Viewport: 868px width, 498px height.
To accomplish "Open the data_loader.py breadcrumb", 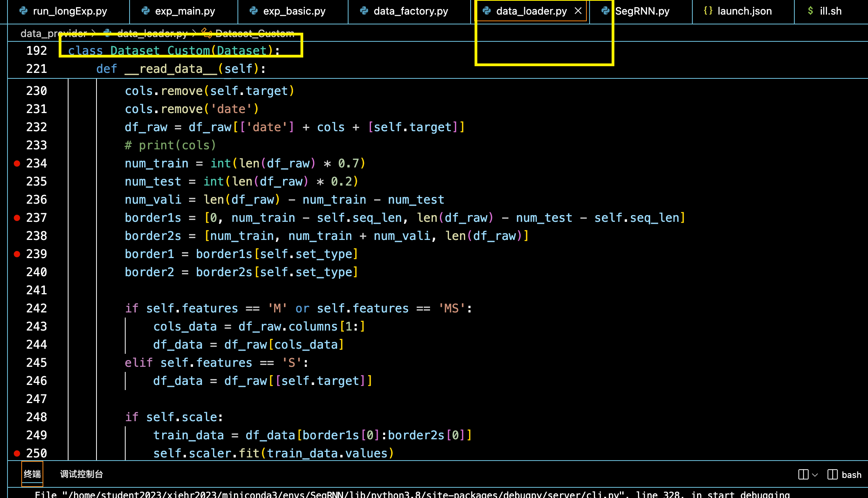I will point(152,33).
